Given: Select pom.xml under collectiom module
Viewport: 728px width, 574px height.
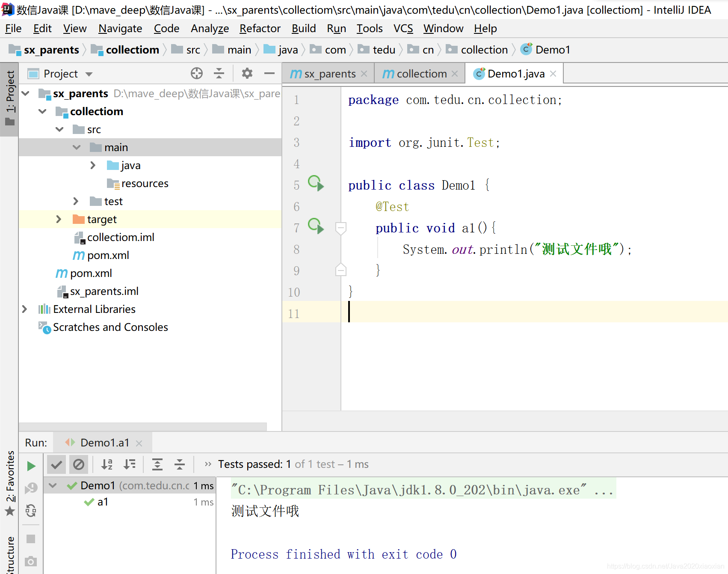Looking at the screenshot, I should coord(108,255).
